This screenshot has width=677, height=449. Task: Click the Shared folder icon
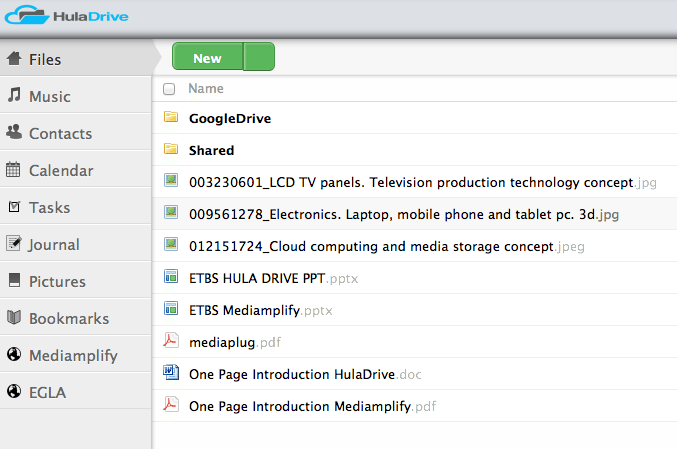(170, 150)
